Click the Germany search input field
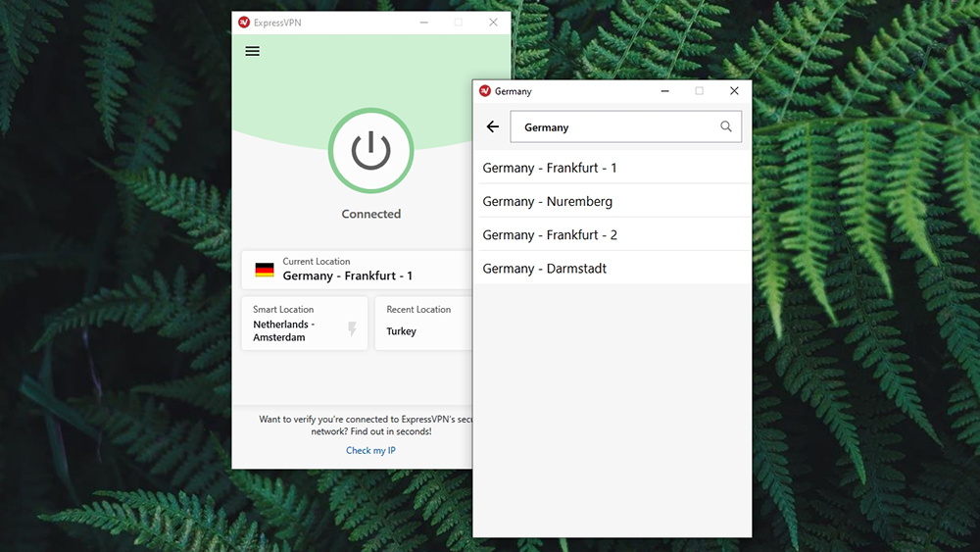This screenshot has width=980, height=552. (x=625, y=126)
